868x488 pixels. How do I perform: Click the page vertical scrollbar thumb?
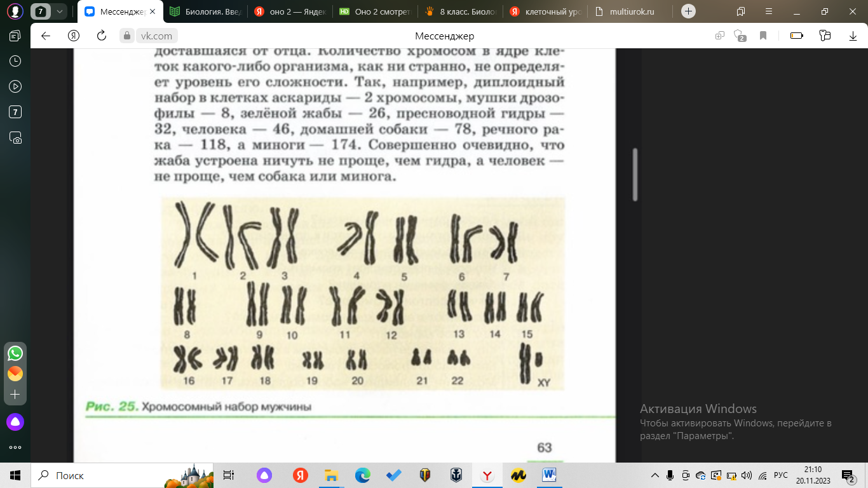point(634,175)
